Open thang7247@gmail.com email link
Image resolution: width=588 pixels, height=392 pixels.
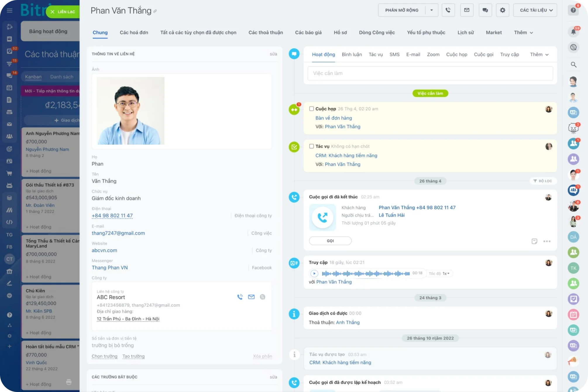[118, 233]
